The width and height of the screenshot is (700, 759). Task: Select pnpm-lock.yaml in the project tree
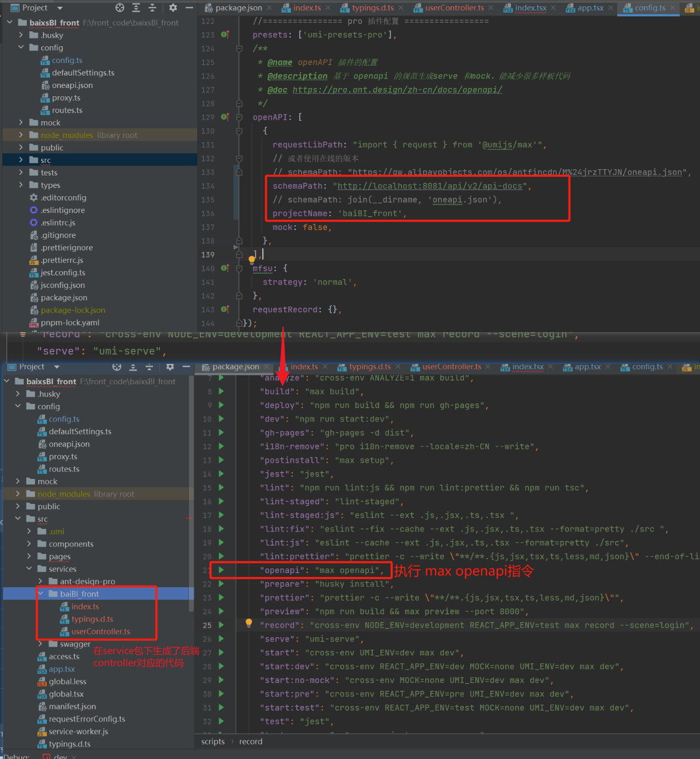click(x=70, y=322)
